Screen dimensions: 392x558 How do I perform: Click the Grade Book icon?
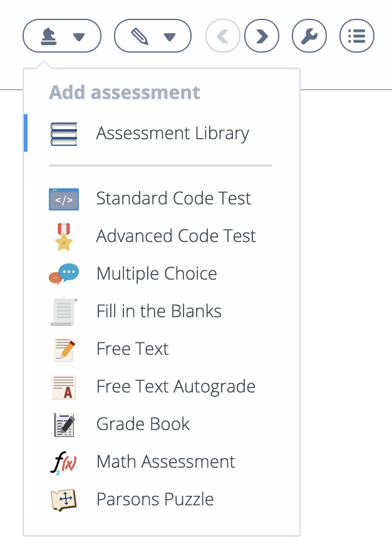tap(64, 425)
